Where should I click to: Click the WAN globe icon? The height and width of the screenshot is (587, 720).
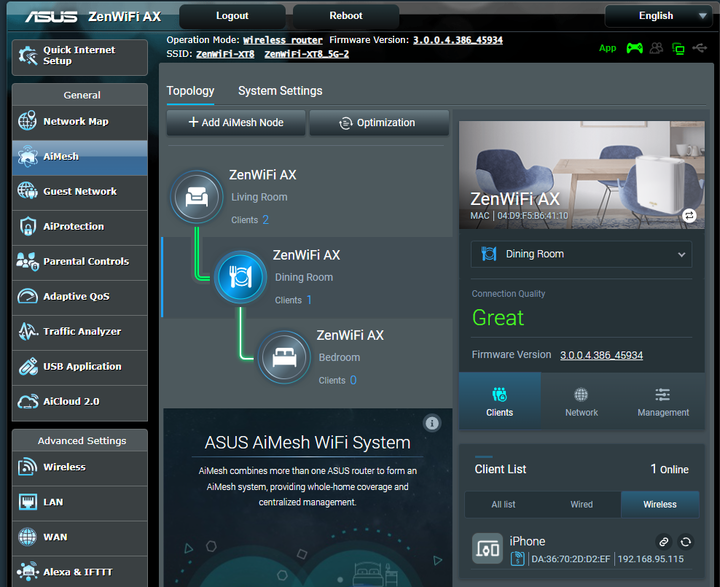pyautogui.click(x=27, y=537)
